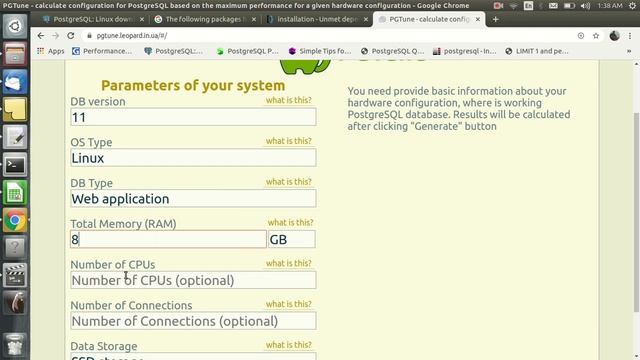Click the address bar URL
This screenshot has width=640, height=360.
[131, 36]
